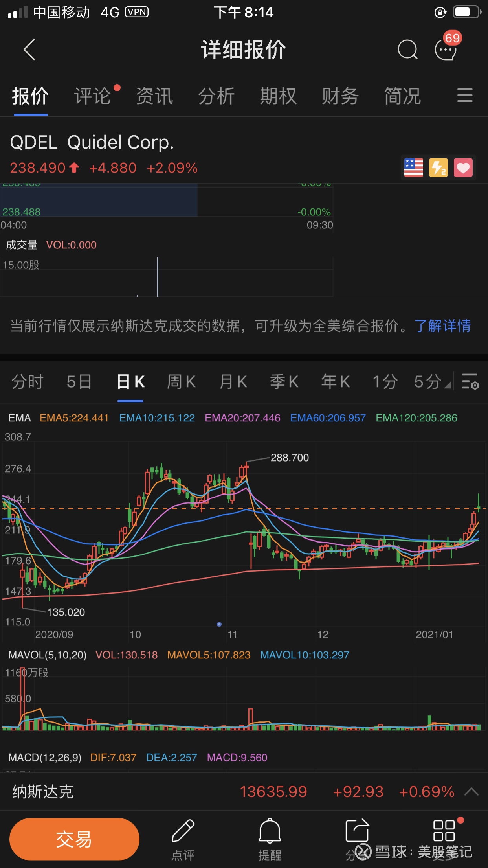Switch to the 评论 tab
Screen dimensions: 488x868
(92, 96)
